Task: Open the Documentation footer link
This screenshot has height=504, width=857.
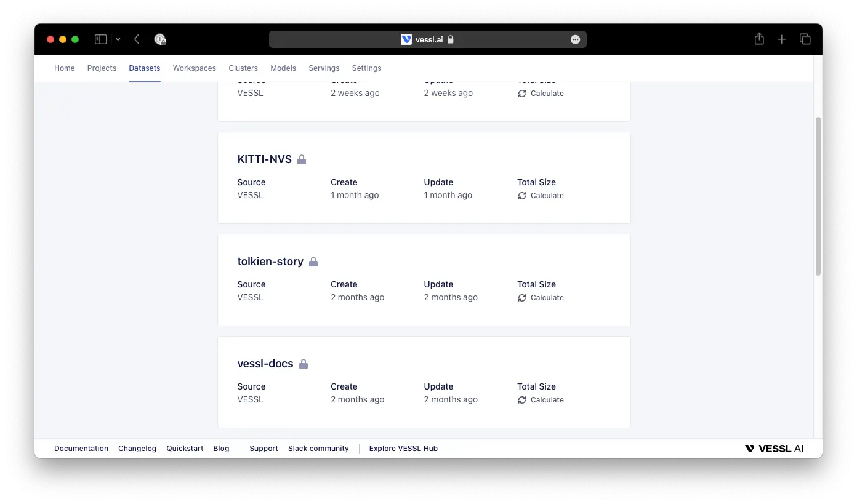Action: (x=81, y=449)
